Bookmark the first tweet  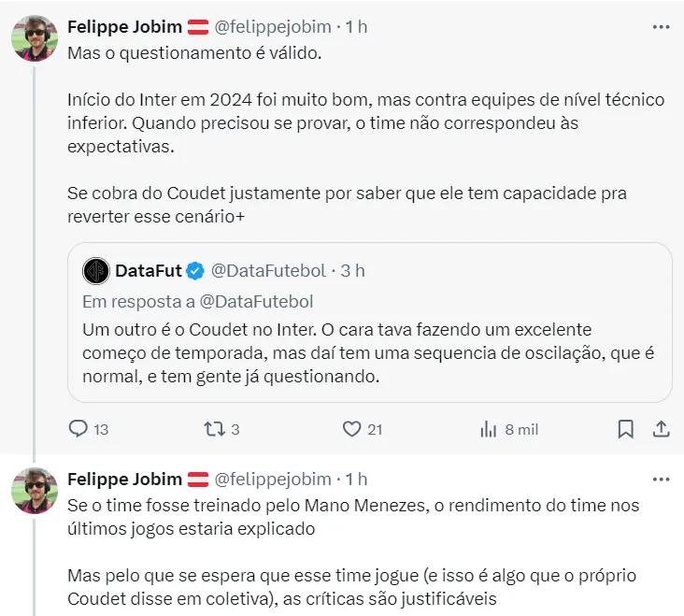[x=625, y=429]
